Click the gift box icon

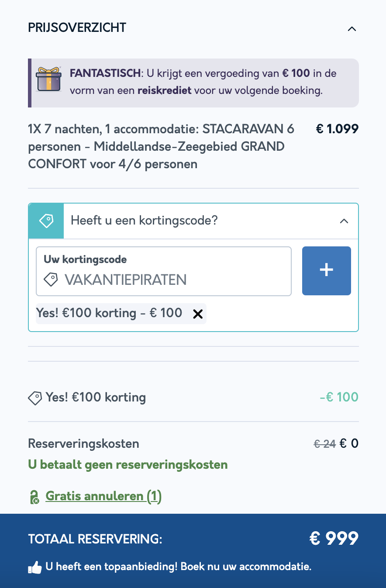pyautogui.click(x=49, y=79)
